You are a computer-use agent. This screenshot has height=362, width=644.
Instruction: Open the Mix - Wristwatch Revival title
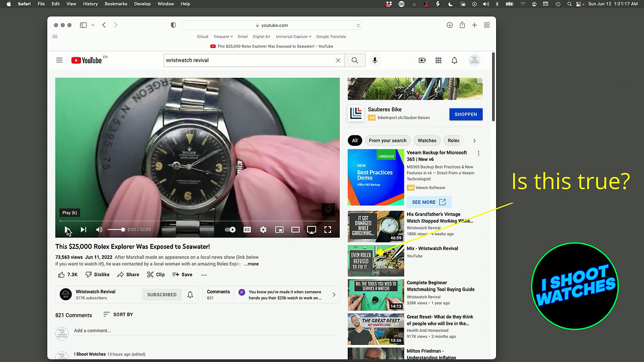(x=433, y=248)
